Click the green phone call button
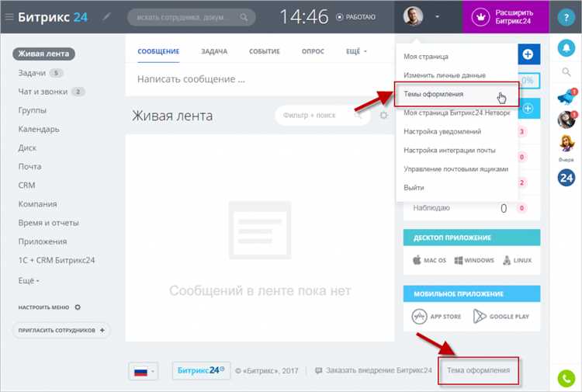Image resolution: width=582 pixels, height=392 pixels. [x=566, y=378]
